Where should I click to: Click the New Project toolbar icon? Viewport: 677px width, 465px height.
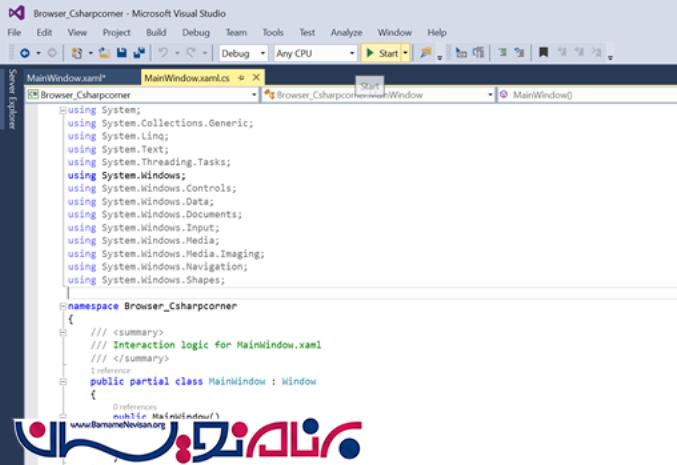77,53
